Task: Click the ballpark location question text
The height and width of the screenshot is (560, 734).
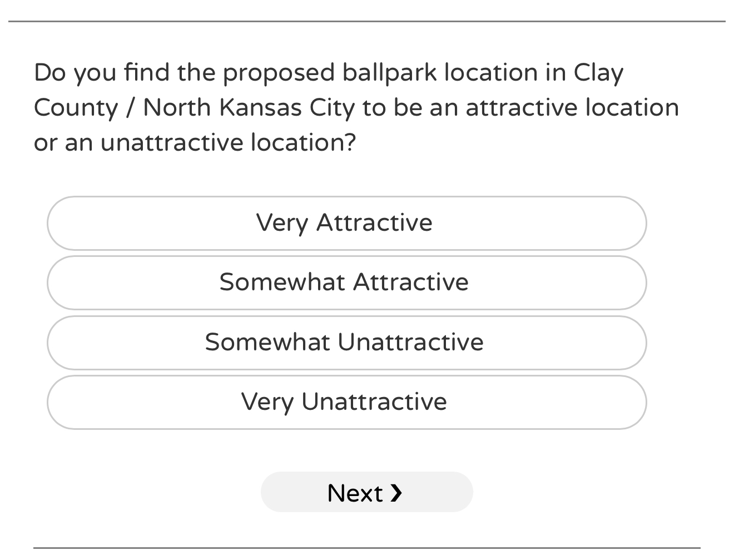Action: pyautogui.click(x=356, y=107)
